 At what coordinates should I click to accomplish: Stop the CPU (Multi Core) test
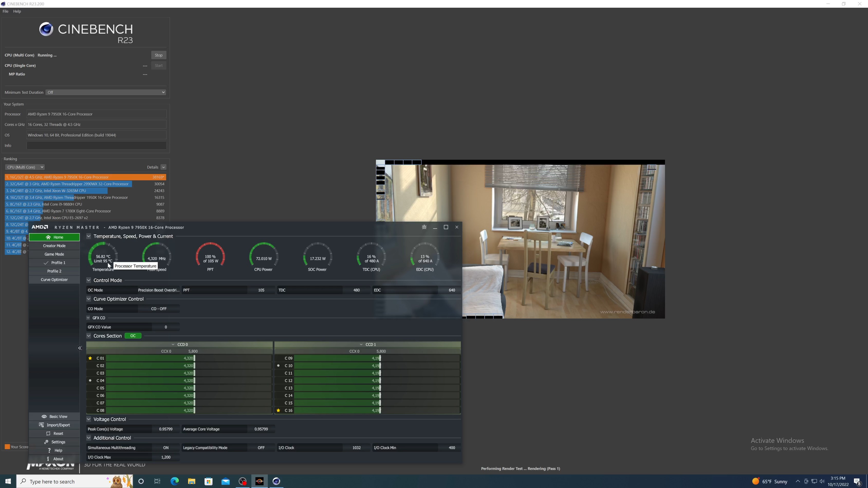tap(158, 55)
